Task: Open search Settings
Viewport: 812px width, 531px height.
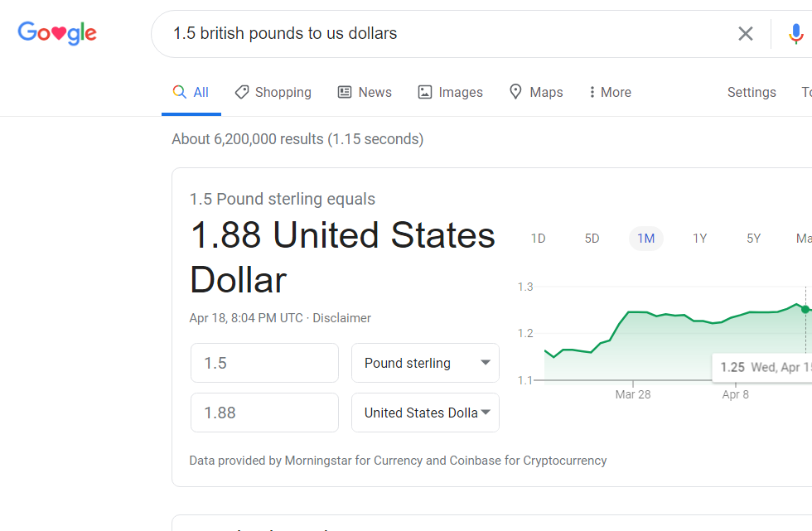Action: pyautogui.click(x=752, y=92)
